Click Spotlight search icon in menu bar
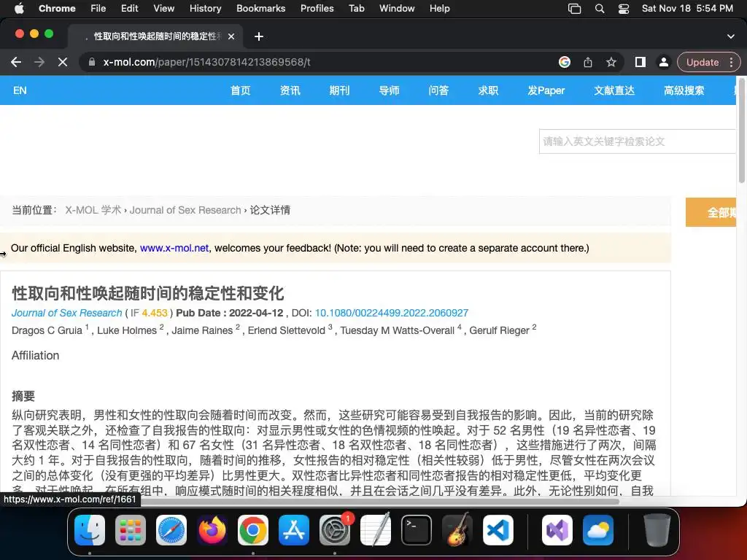Screen dimensions: 747x560 click(x=600, y=9)
